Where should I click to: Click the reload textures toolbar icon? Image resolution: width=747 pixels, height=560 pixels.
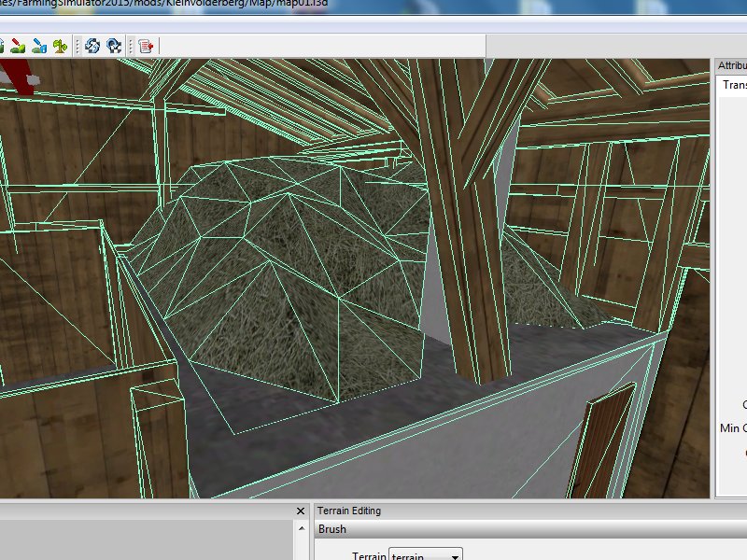pos(92,46)
